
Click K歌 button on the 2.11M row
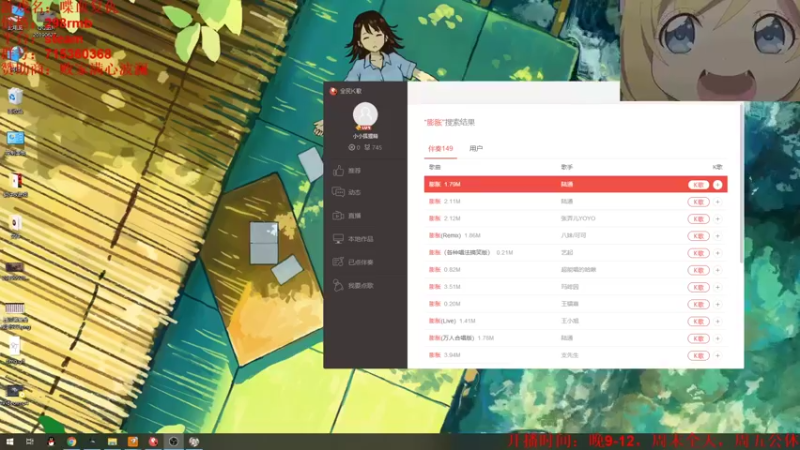click(698, 202)
